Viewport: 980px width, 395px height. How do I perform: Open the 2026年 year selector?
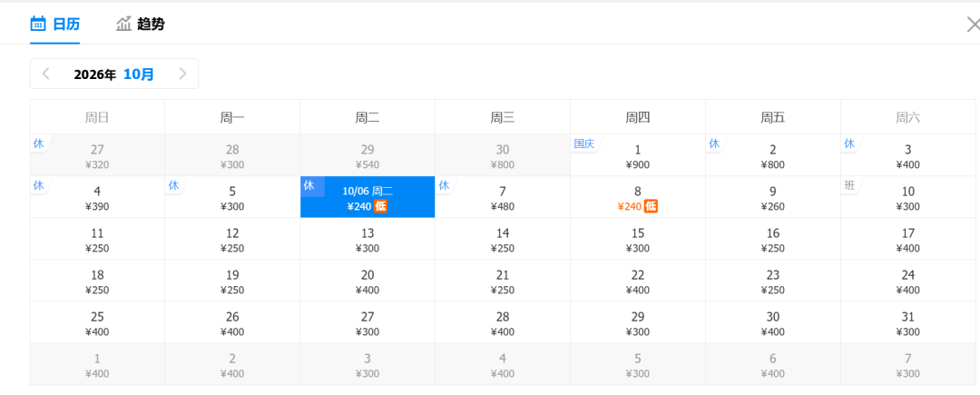click(95, 74)
